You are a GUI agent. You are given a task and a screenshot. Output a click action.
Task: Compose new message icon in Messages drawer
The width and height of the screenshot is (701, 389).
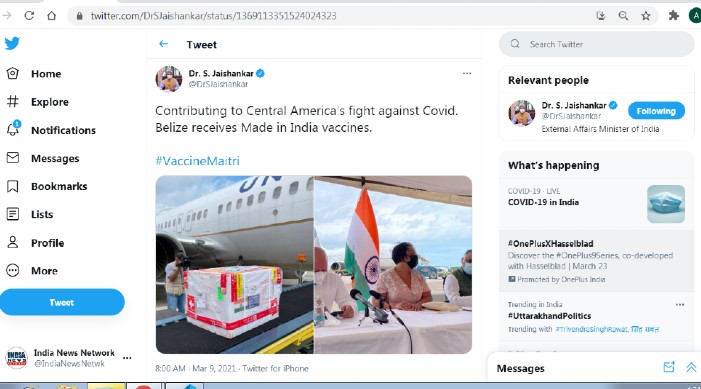[x=669, y=368]
